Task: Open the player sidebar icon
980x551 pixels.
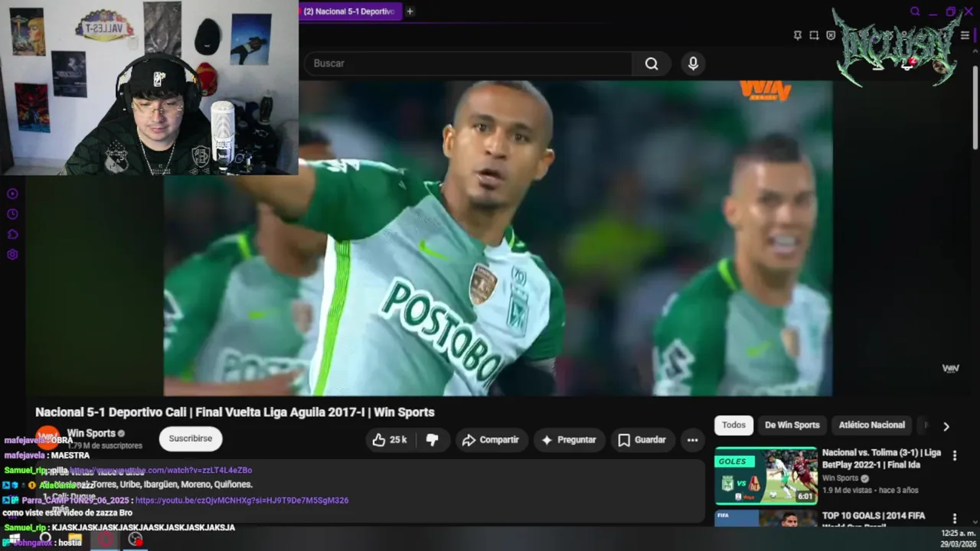Action: (x=12, y=194)
